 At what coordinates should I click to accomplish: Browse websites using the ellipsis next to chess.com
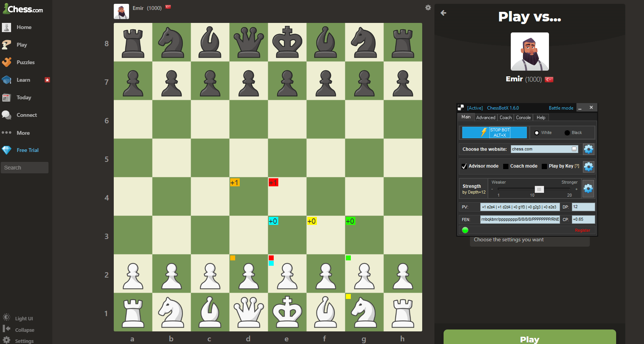tap(575, 149)
